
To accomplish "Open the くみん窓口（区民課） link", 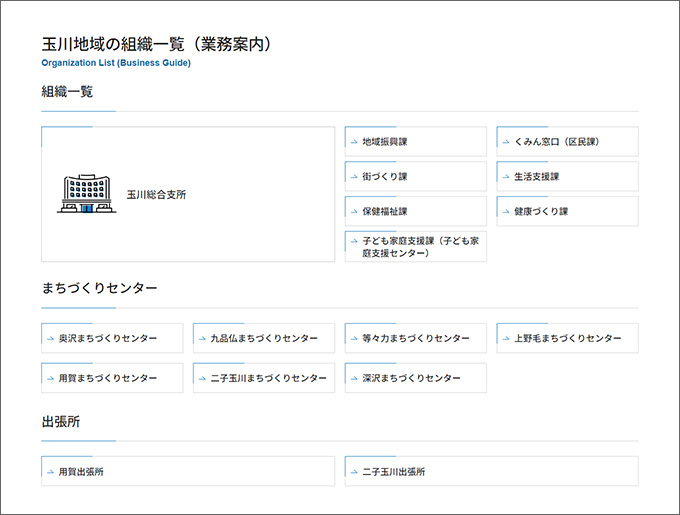I will 567,142.
